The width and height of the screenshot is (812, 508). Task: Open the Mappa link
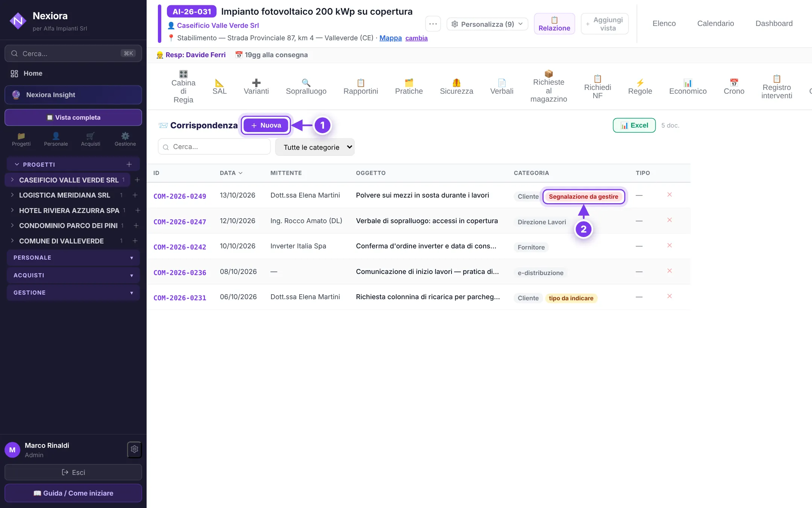click(391, 38)
